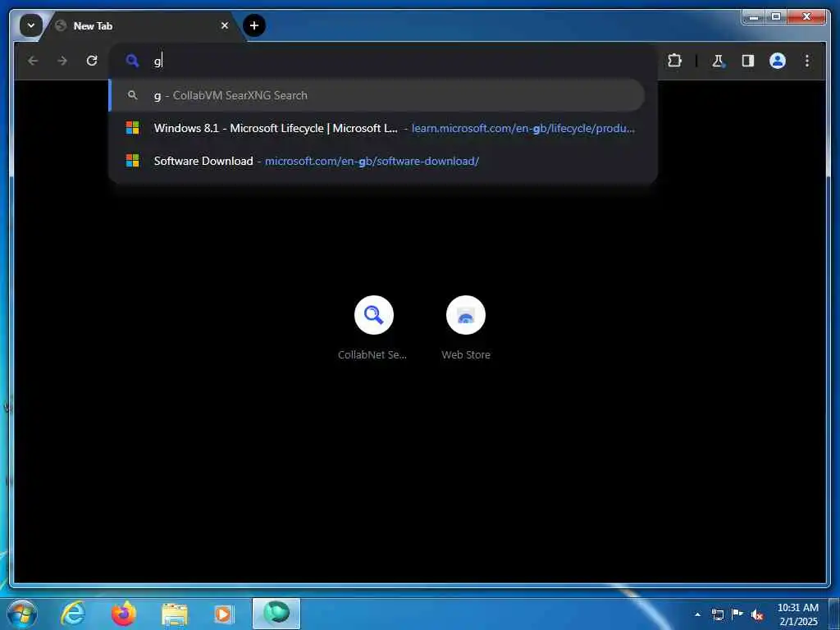The width and height of the screenshot is (840, 630).
Task: Open the clock showing 10:31 AM
Action: click(797, 614)
